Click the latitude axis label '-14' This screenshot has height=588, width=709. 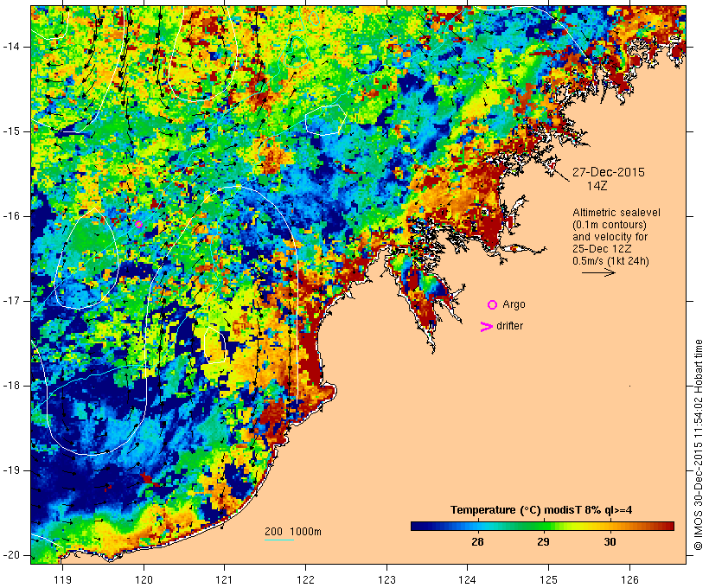click(x=11, y=47)
